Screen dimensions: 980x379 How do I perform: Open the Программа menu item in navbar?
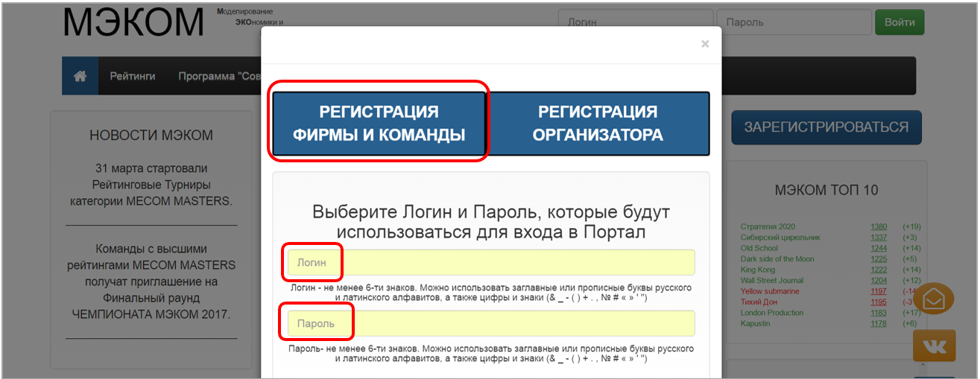pyautogui.click(x=218, y=76)
